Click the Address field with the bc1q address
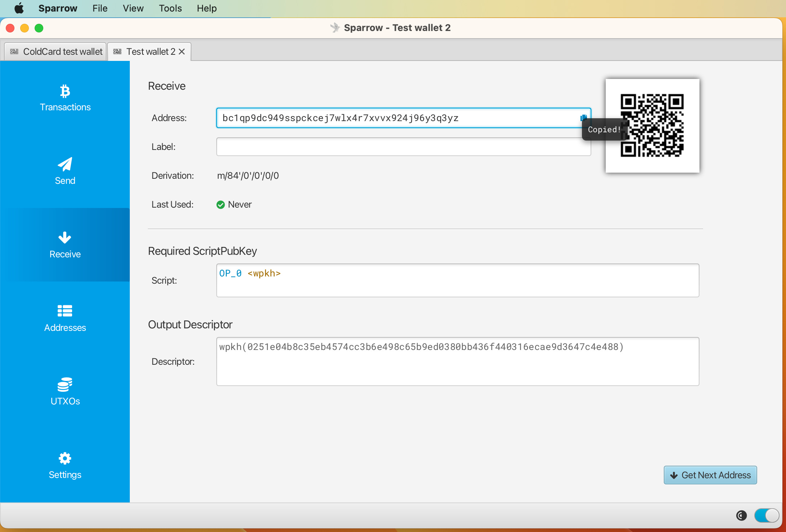Viewport: 786px width, 532px height. (x=403, y=118)
